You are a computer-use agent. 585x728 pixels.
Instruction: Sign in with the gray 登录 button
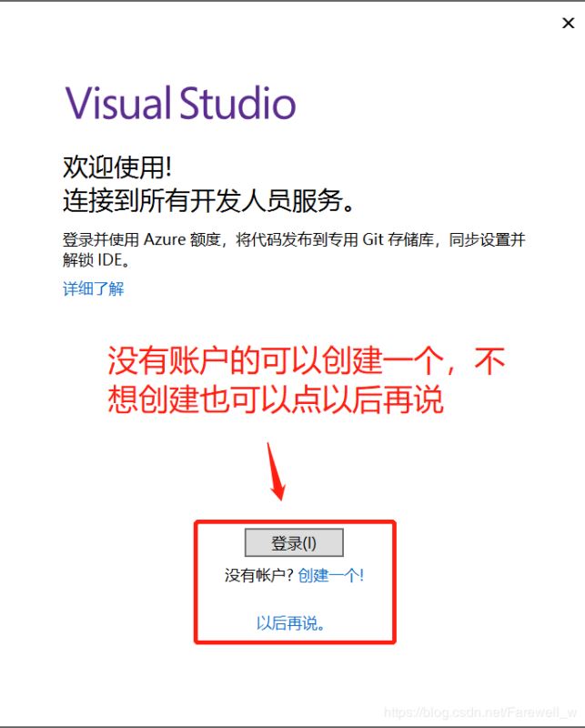tap(294, 542)
